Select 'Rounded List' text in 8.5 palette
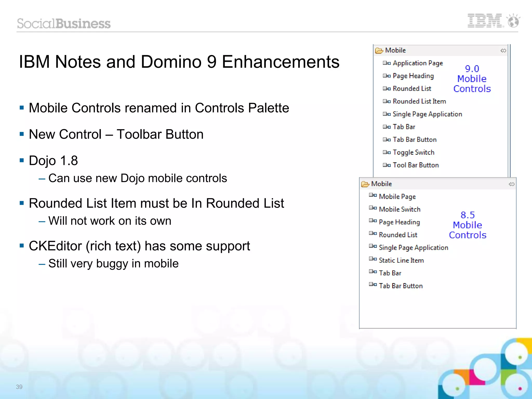Image resolution: width=532 pixels, height=399 pixels. pyautogui.click(x=398, y=235)
